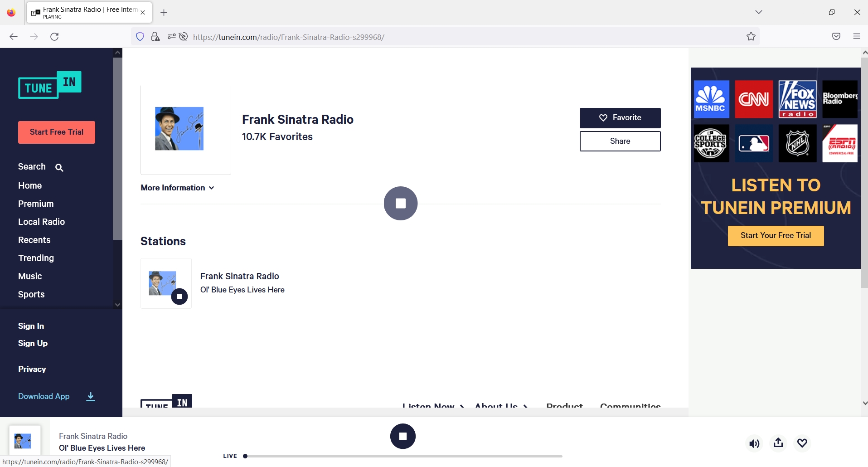Click the Start Free Trial button
This screenshot has height=467, width=868.
point(56,132)
